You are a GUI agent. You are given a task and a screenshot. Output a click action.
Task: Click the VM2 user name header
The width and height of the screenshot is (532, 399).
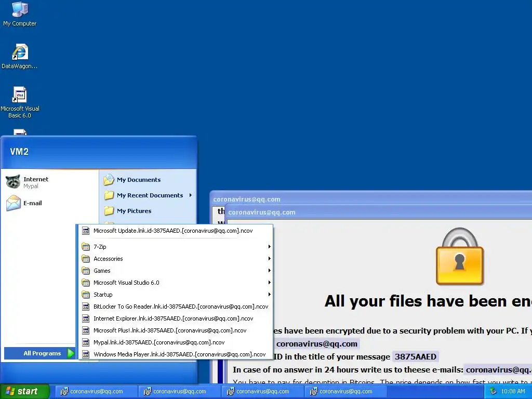coord(19,152)
